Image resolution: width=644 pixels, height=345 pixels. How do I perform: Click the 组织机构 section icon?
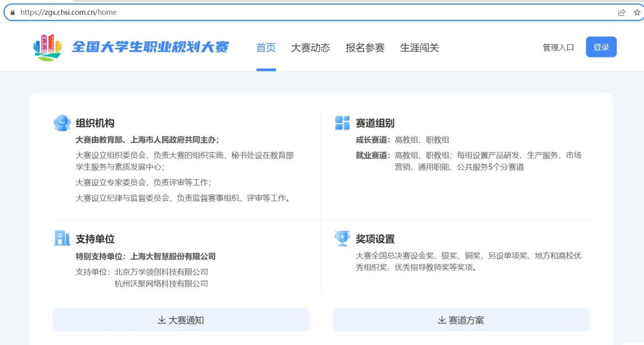pos(62,123)
